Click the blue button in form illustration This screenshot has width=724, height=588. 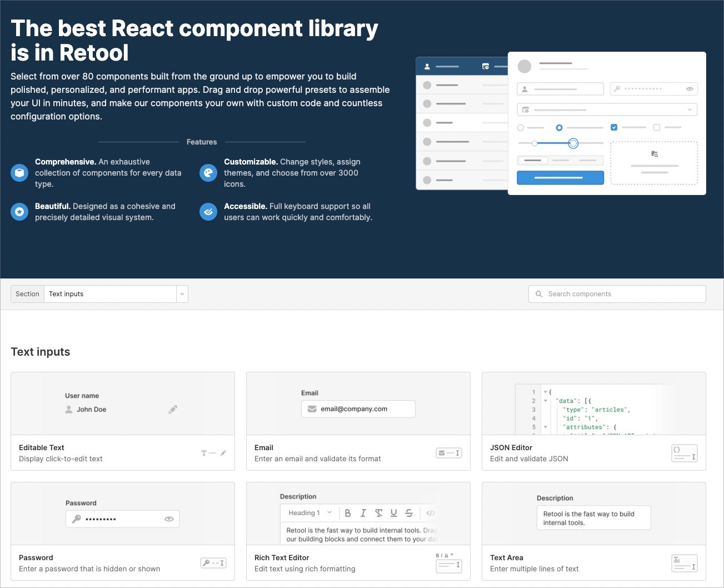point(560,178)
